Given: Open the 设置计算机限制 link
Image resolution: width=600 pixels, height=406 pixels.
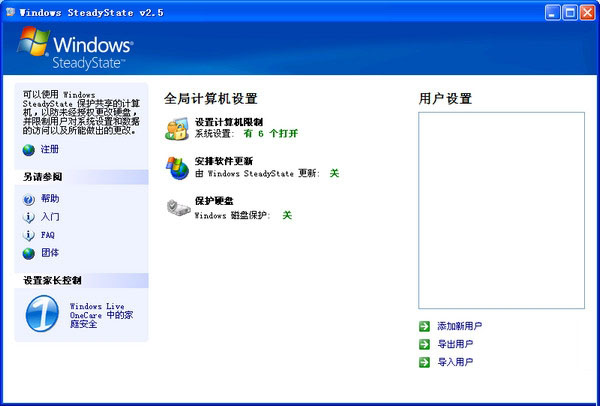Looking at the screenshot, I should pyautogui.click(x=229, y=121).
